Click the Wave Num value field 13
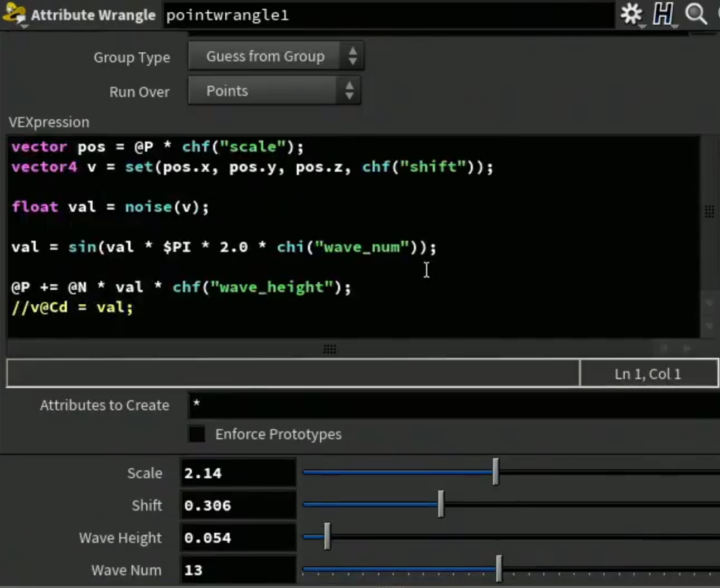 pos(238,570)
